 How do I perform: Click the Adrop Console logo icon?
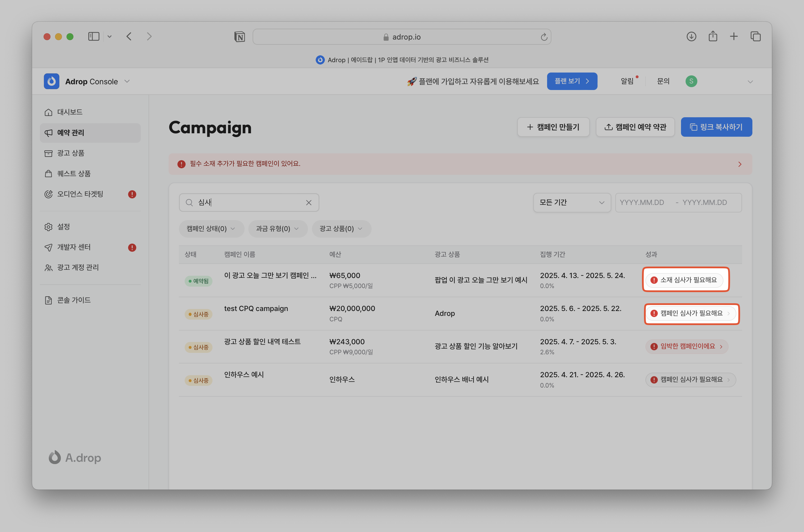click(x=52, y=81)
